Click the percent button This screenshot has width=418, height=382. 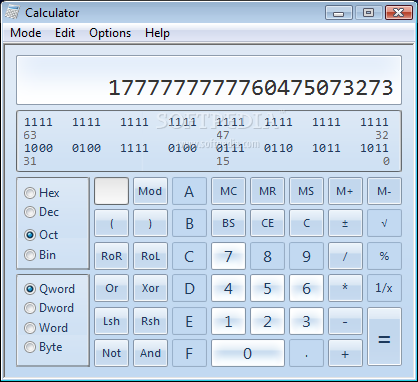[x=384, y=256]
